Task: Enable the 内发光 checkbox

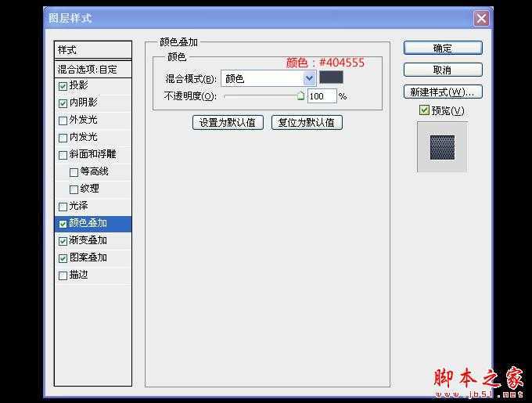Action: click(63, 138)
